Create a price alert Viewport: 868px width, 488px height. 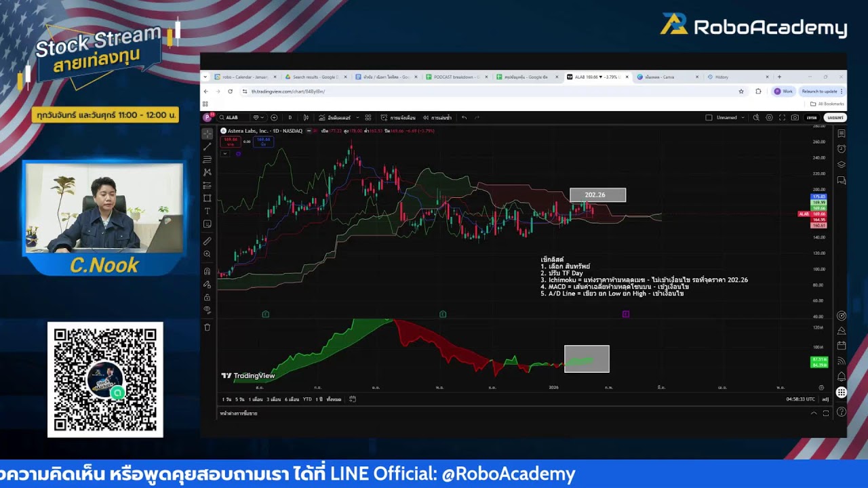coord(398,118)
